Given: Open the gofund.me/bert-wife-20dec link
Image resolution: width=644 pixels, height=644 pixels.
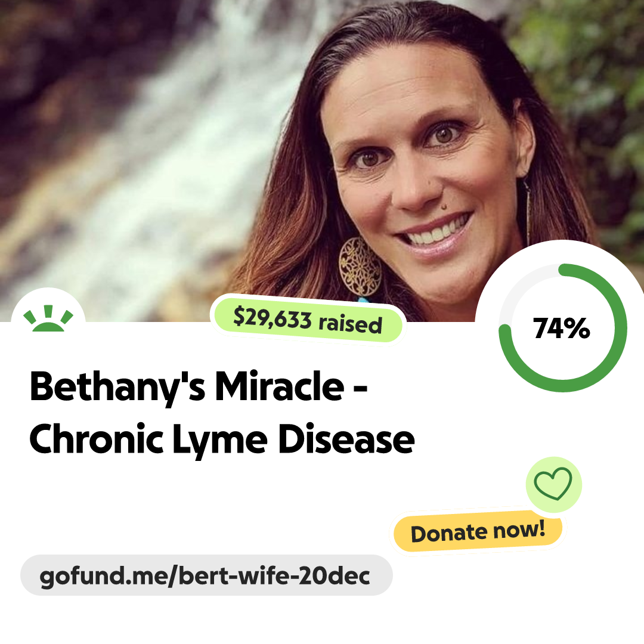Looking at the screenshot, I should tap(205, 575).
